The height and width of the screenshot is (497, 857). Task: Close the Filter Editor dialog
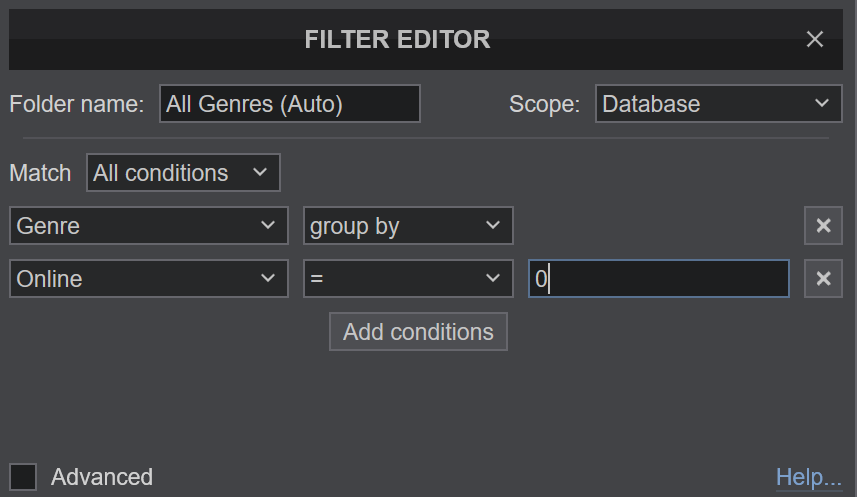tap(815, 39)
